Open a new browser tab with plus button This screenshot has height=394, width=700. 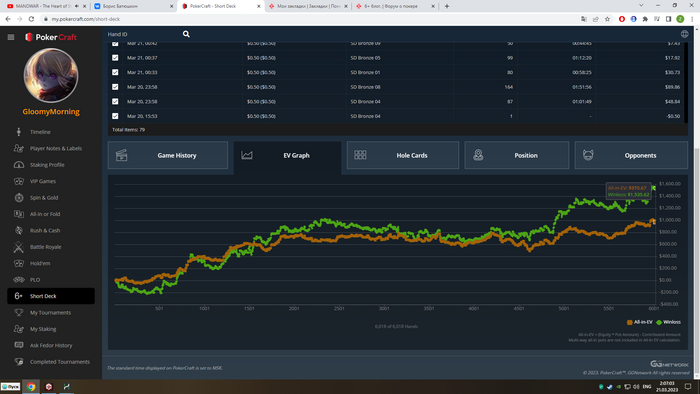447,6
